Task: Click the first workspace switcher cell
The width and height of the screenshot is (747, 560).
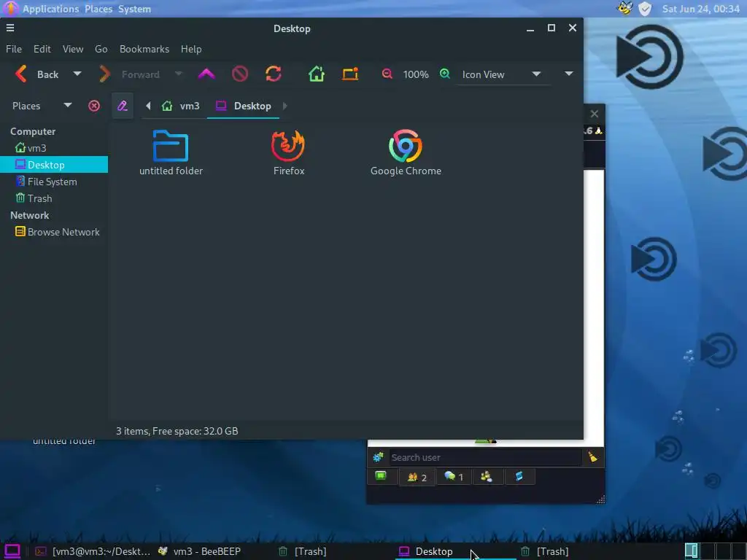Action: point(692,551)
